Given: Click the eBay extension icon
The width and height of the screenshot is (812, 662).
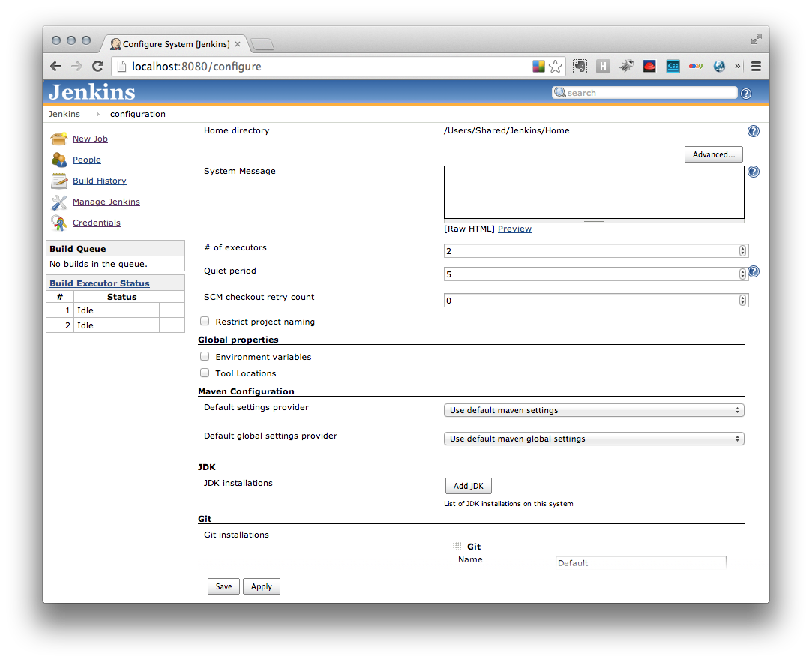Looking at the screenshot, I should pyautogui.click(x=696, y=66).
